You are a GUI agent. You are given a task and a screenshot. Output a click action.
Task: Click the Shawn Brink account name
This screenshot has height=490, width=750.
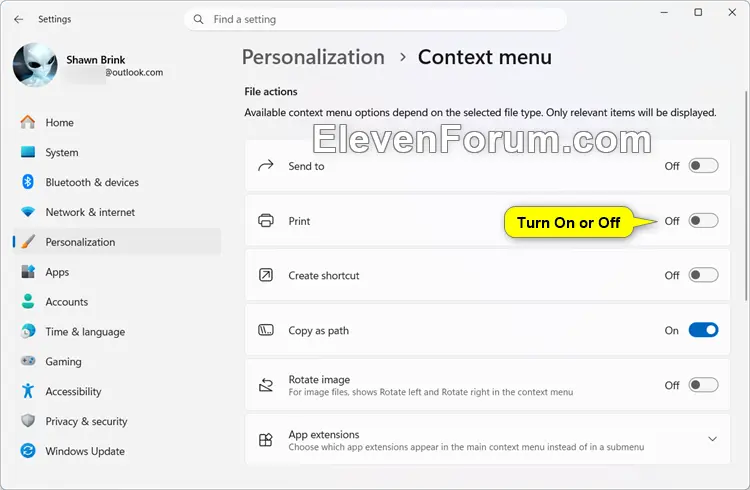pos(96,59)
